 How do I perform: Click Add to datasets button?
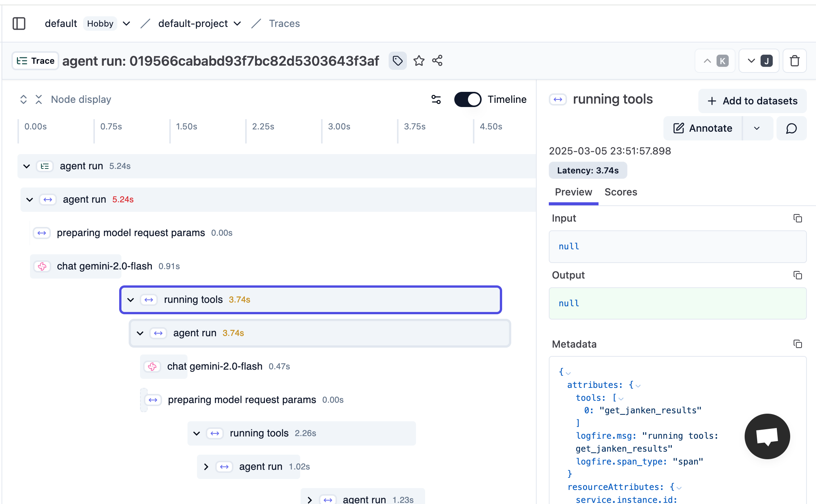(x=752, y=101)
